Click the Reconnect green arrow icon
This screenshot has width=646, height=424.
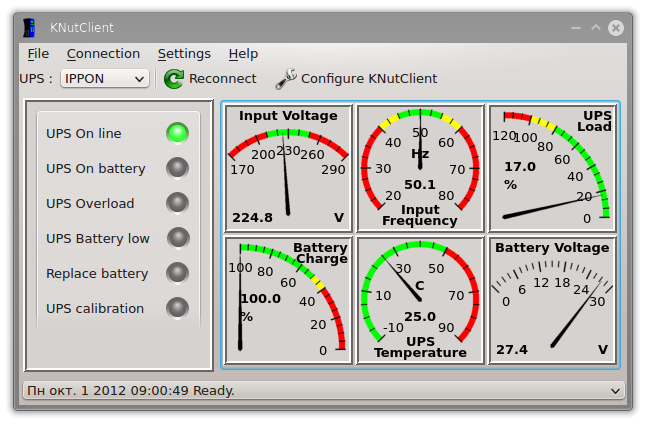click(174, 78)
